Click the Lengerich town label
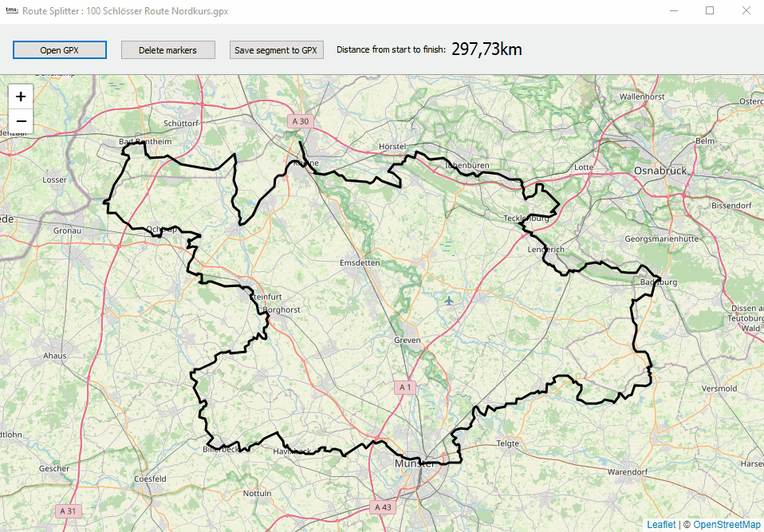This screenshot has width=764, height=532. pos(545,249)
